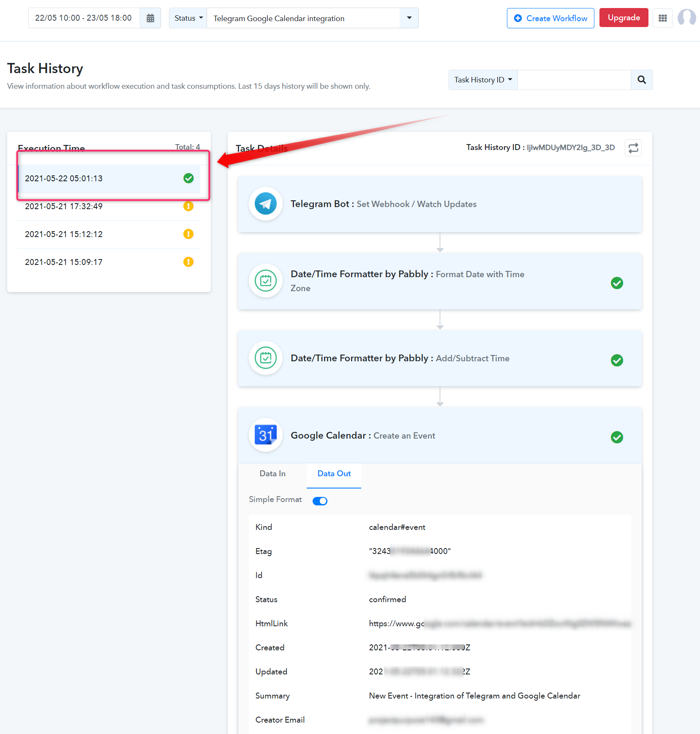The image size is (700, 734).
Task: Select the Telegram Google Calendar integration workflow field
Action: click(x=303, y=18)
